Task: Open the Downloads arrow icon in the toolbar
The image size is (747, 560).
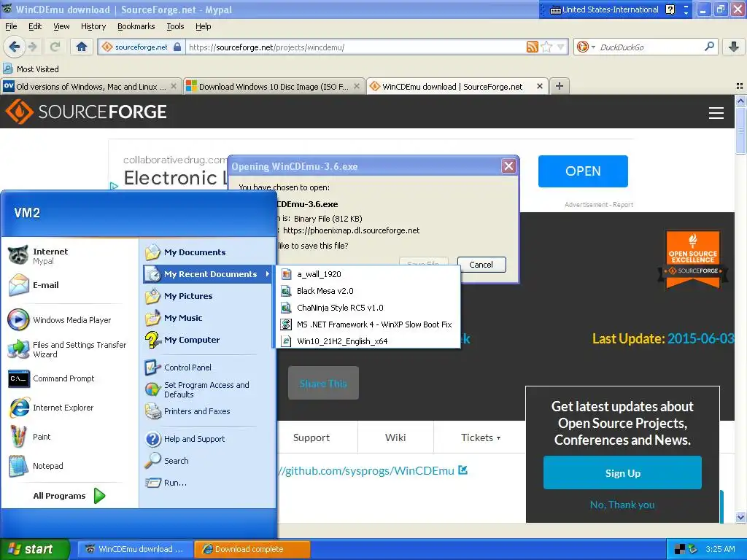Action: tap(734, 47)
